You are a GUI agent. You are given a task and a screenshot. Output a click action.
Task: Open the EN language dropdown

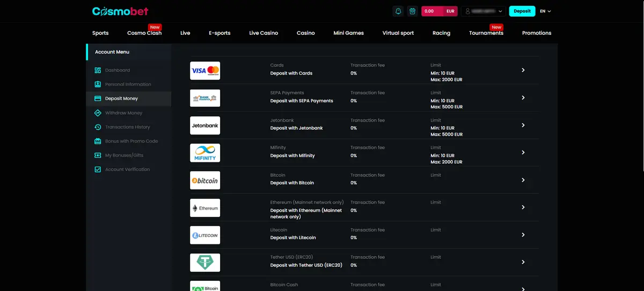pyautogui.click(x=545, y=11)
